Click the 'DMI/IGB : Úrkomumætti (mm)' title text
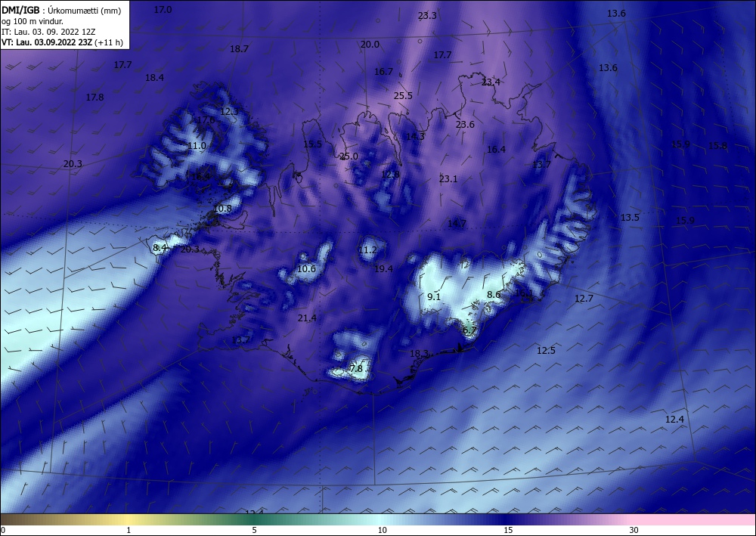 tap(61, 11)
